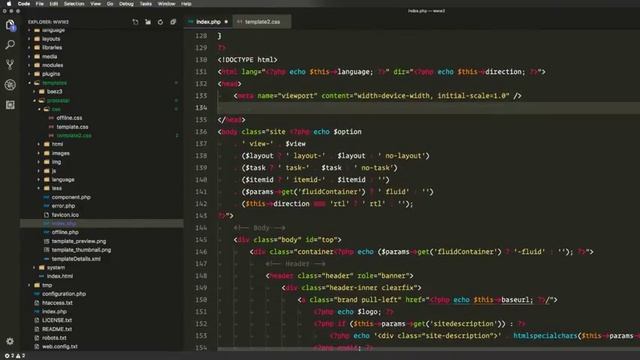Viewport: 640px width, 360px height.
Task: Expand the libraries folder
Action: 52,47
